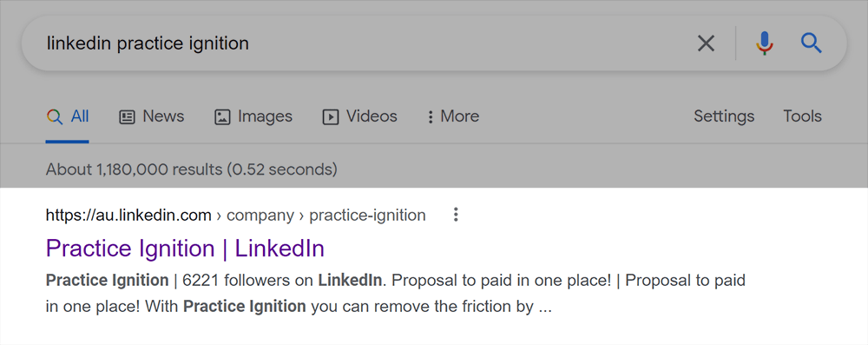Click the colored magnifier beside All
This screenshot has width=868, height=345.
pos(54,116)
